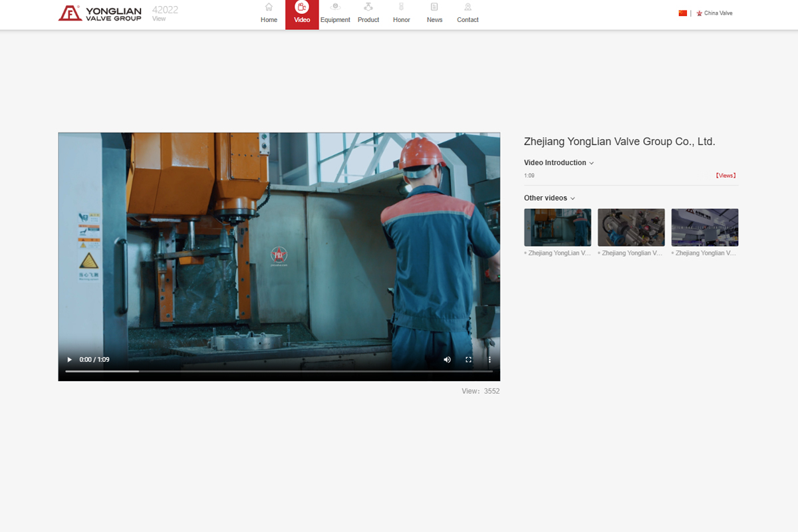Click the video progress bar
The height and width of the screenshot is (532, 798).
tap(279, 371)
